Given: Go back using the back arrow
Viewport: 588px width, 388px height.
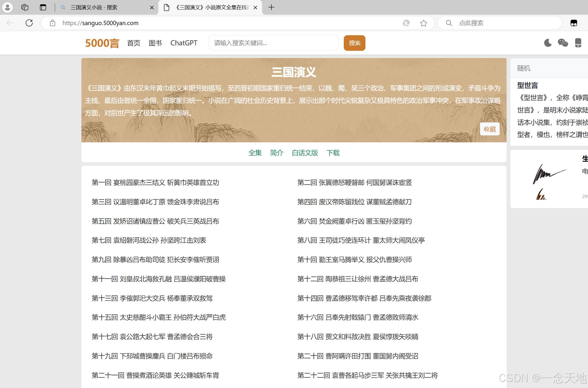Looking at the screenshot, I should coord(10,23).
